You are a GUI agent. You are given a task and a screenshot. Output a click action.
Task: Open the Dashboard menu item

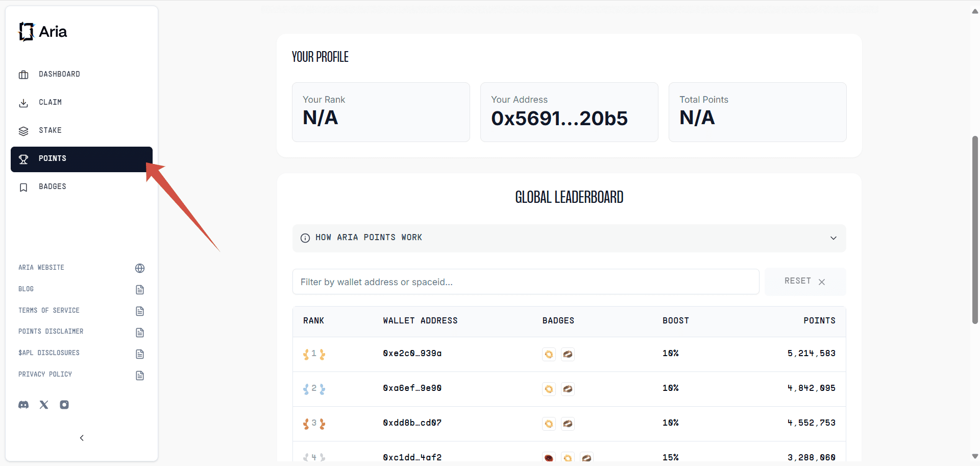59,74
